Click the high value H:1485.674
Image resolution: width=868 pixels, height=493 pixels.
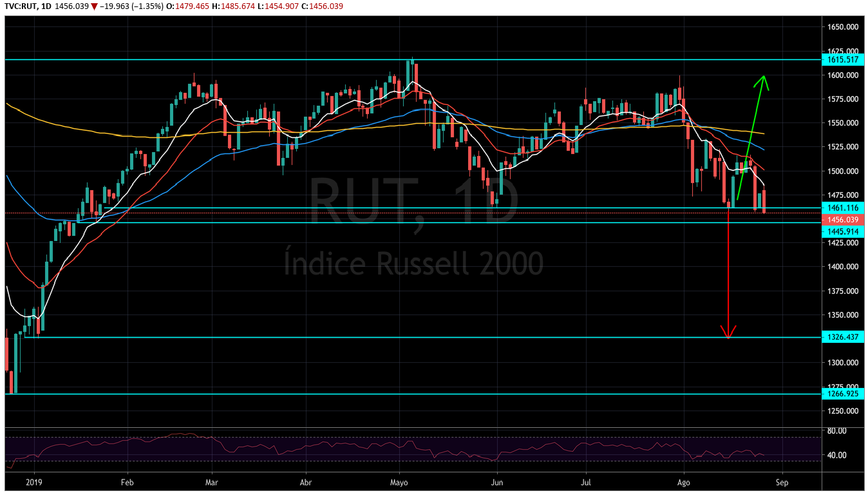click(233, 6)
